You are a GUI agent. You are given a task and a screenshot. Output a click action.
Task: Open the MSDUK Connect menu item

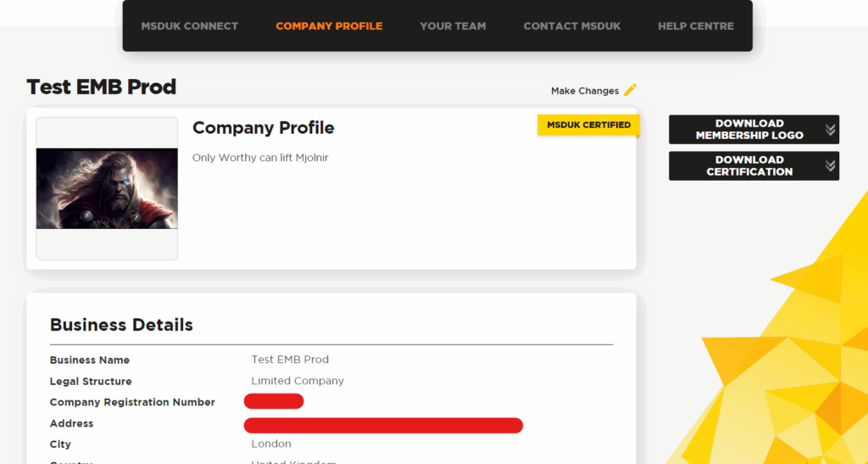tap(189, 26)
